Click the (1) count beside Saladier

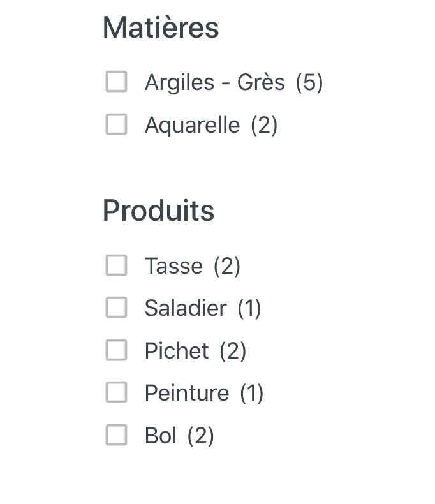249,308
